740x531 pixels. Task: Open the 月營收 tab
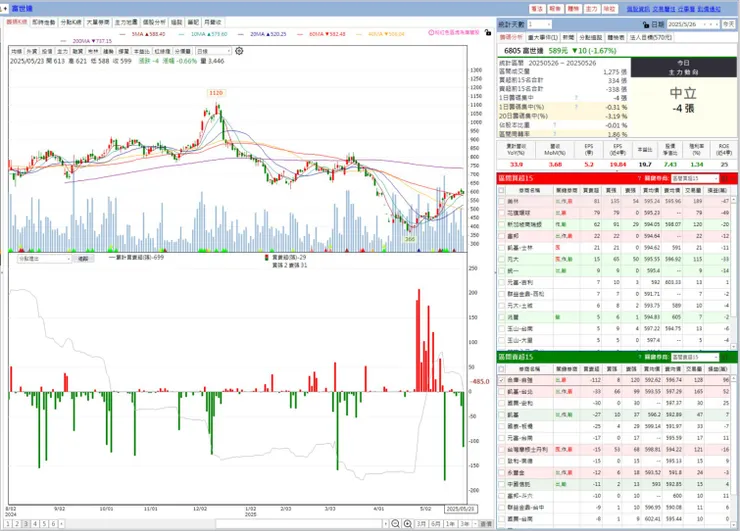[212, 22]
